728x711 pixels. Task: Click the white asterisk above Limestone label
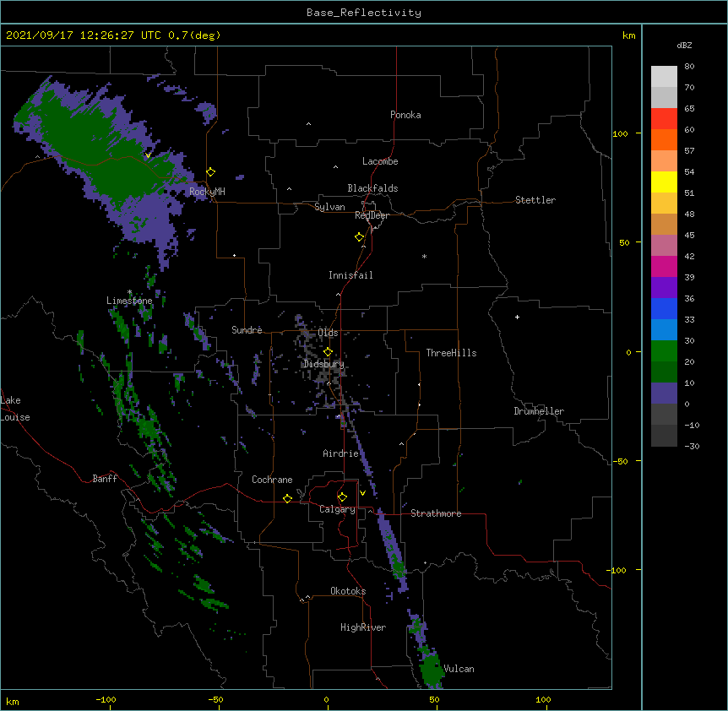[129, 292]
